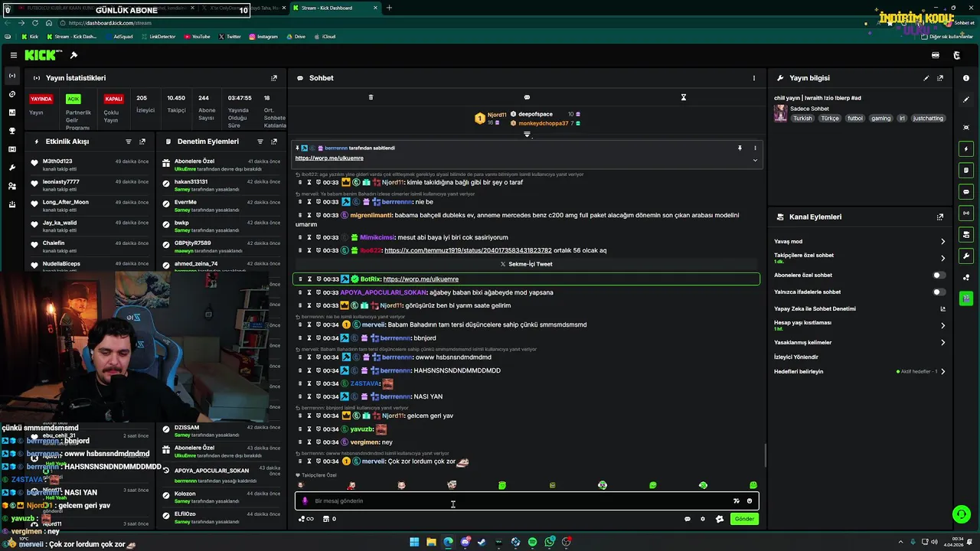
Task: Select the Turkish tag chip
Action: 802,119
